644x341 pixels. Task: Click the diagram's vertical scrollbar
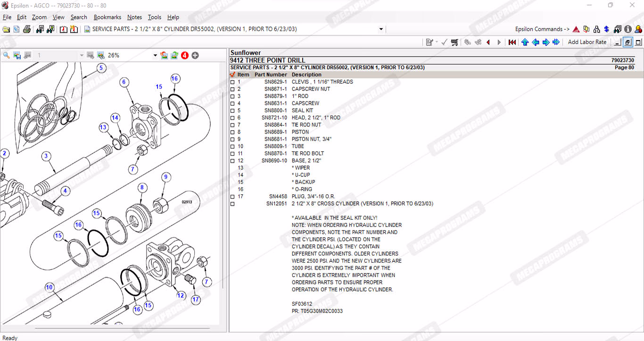point(223,189)
